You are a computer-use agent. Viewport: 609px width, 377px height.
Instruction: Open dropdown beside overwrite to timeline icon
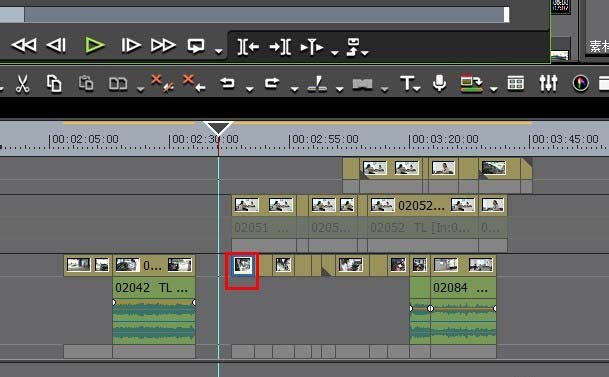[365, 52]
